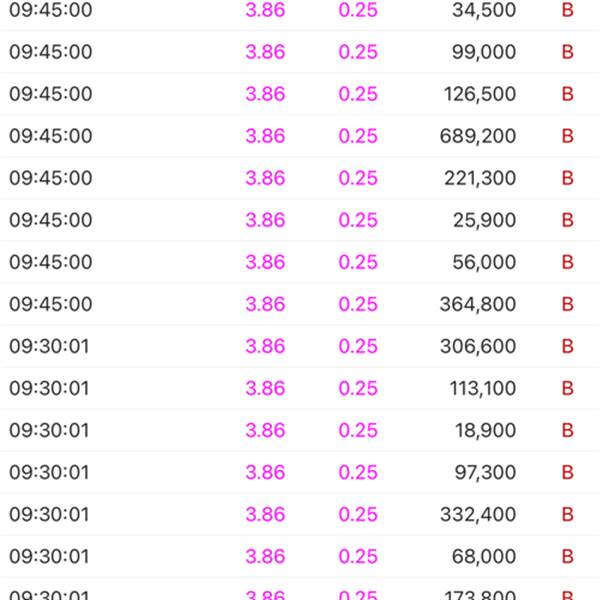
Task: Click the trade row showing 113,100
Action: coord(300,388)
